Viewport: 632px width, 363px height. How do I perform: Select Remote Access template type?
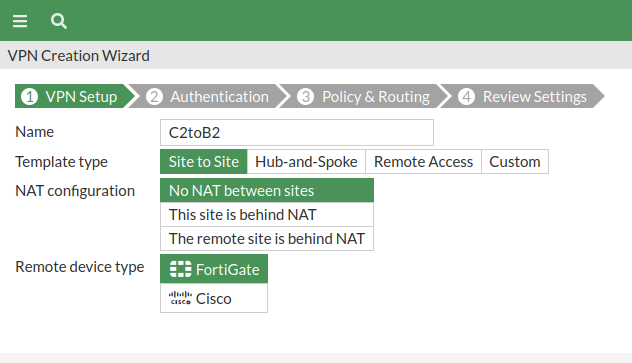click(423, 162)
